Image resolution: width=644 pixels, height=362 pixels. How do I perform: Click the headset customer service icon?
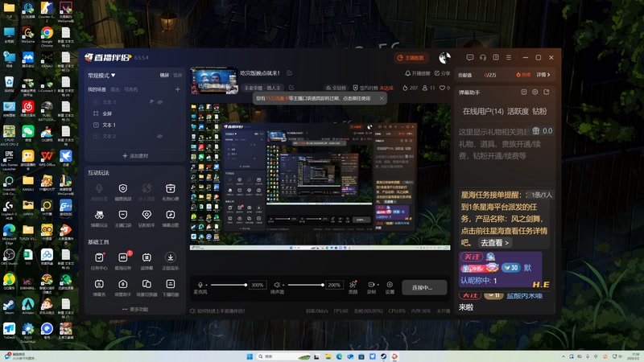point(483,57)
